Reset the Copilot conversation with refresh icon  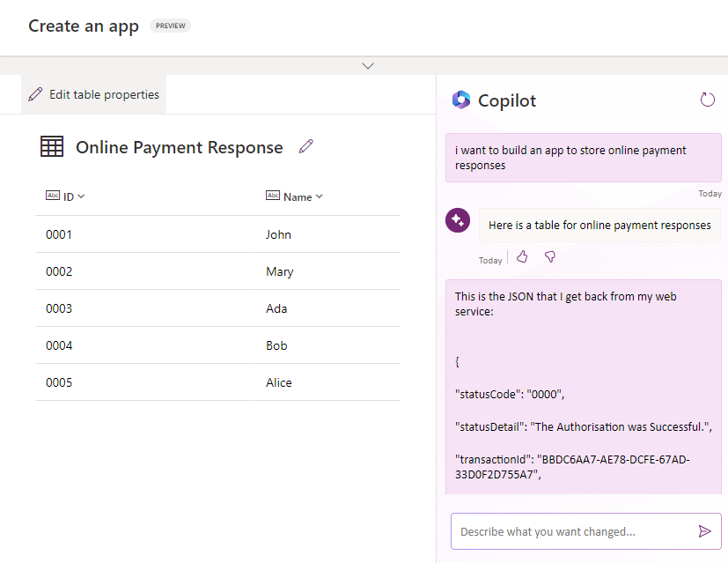pyautogui.click(x=707, y=100)
